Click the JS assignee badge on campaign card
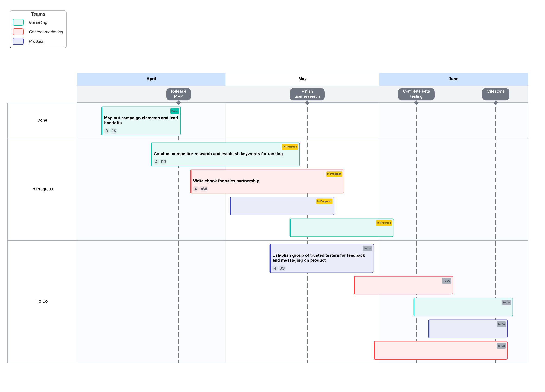The width and height of the screenshot is (545, 392). tap(114, 131)
